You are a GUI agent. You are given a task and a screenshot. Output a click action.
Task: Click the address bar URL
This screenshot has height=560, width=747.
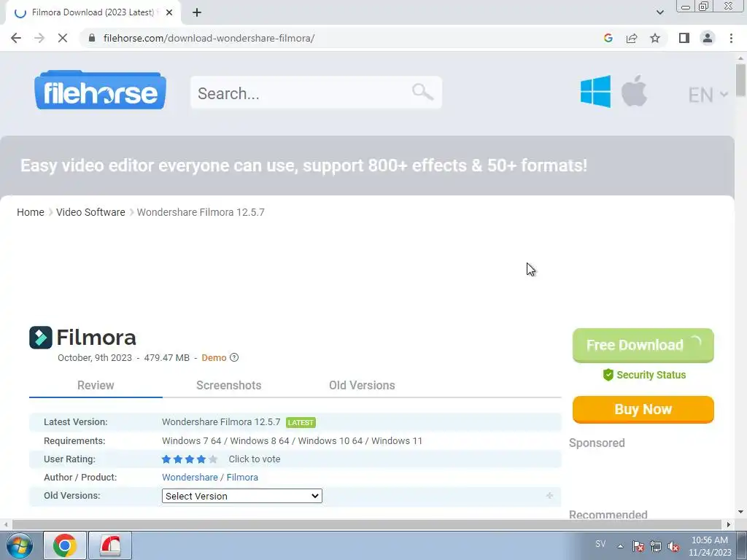[209, 38]
